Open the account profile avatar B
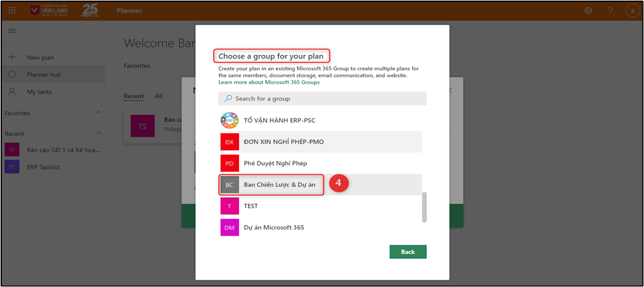The image size is (644, 287). [x=632, y=11]
